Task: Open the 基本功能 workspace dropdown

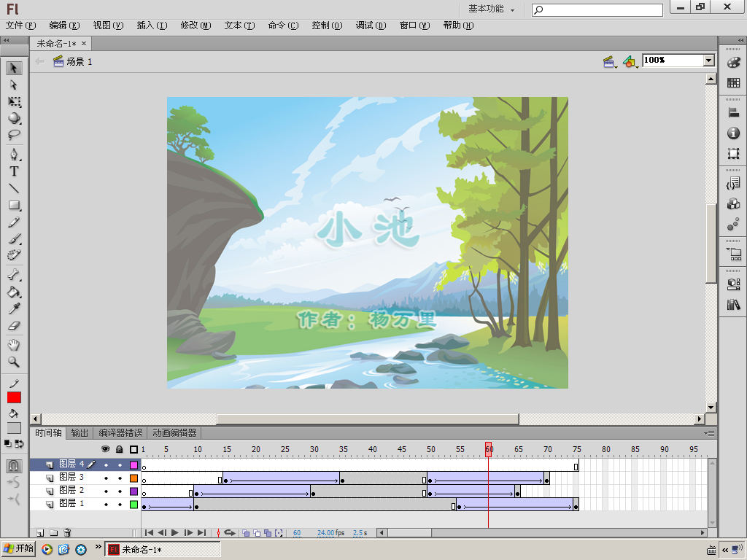Action: (x=492, y=9)
